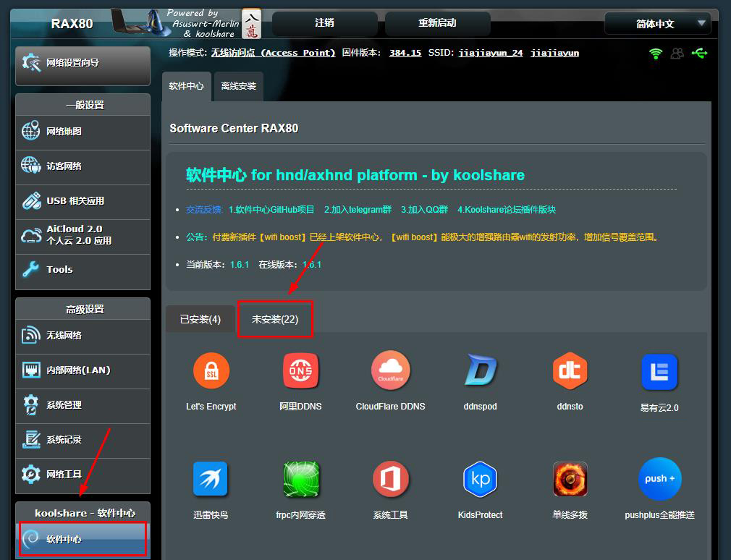Click the jiajiayun_24 SSID link
The image size is (731, 560).
491,53
